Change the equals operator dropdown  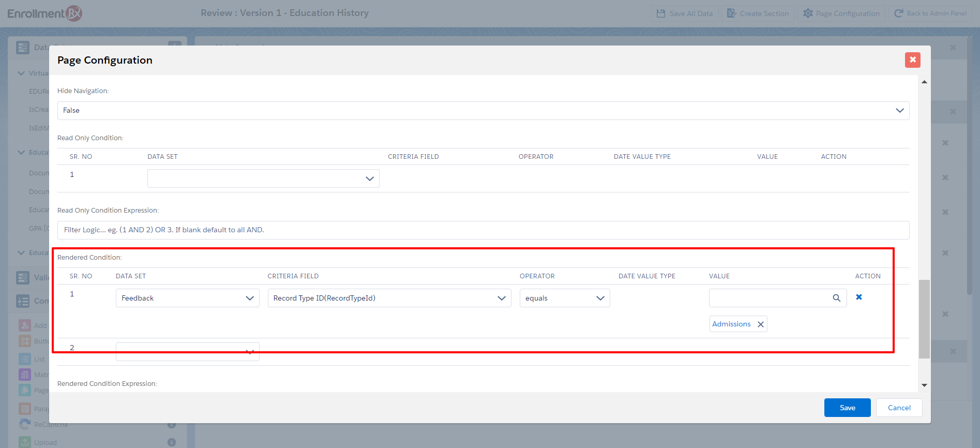click(x=564, y=298)
